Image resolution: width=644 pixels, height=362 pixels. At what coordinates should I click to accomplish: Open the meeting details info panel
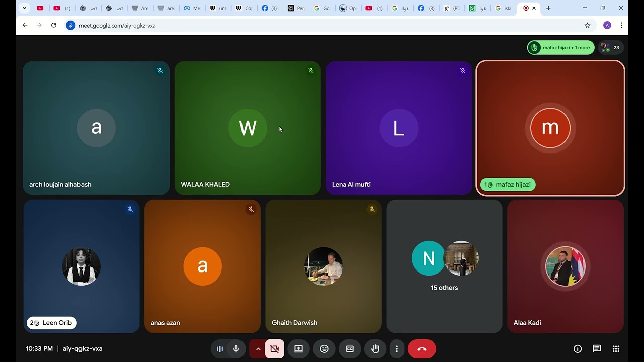(578, 349)
